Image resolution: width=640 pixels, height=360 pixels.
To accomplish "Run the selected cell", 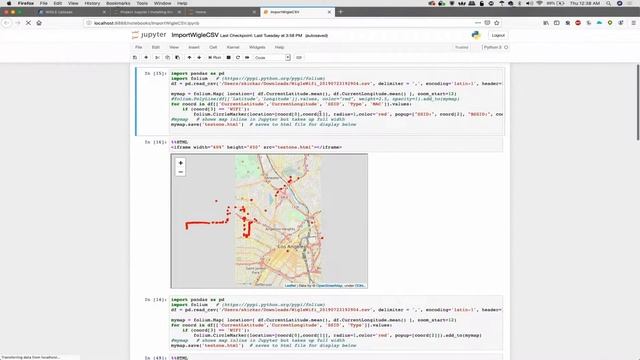I will pos(215,58).
